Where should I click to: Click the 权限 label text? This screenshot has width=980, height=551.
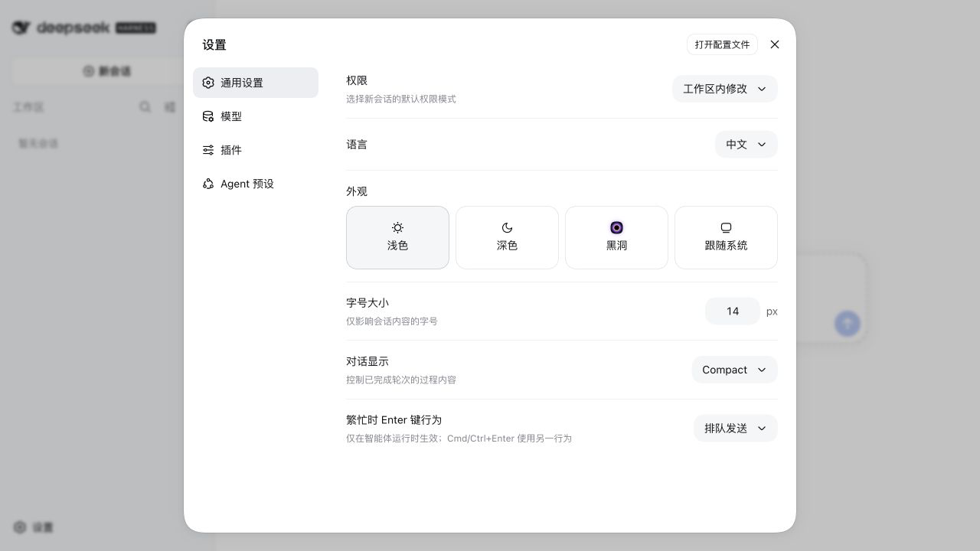[x=357, y=80]
